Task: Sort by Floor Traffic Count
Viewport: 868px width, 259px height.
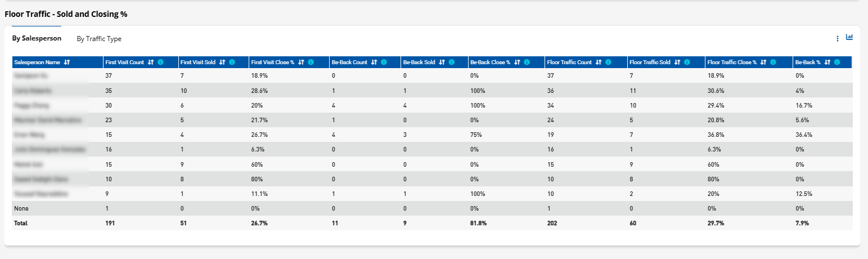Action: 599,62
